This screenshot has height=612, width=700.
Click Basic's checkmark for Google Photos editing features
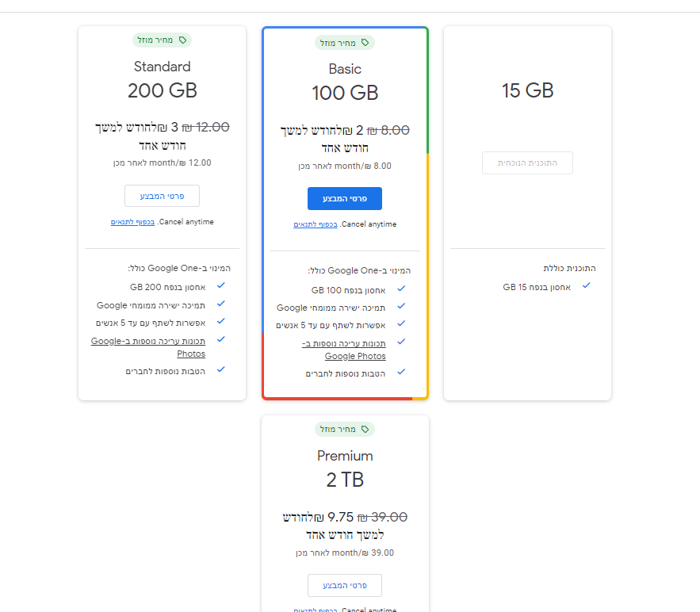point(402,342)
